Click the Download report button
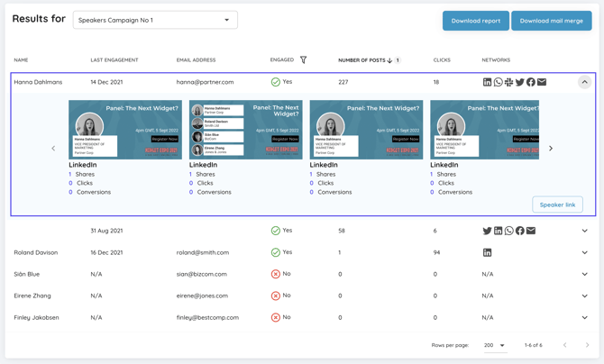Image resolution: width=604 pixels, height=364 pixels. [475, 21]
